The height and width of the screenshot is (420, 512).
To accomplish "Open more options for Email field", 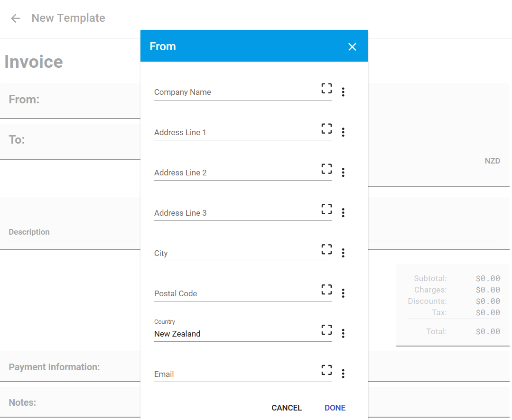I will (343, 374).
